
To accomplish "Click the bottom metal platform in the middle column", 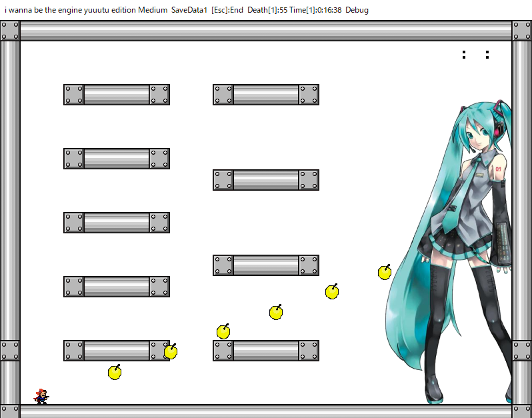I will coord(266,351).
